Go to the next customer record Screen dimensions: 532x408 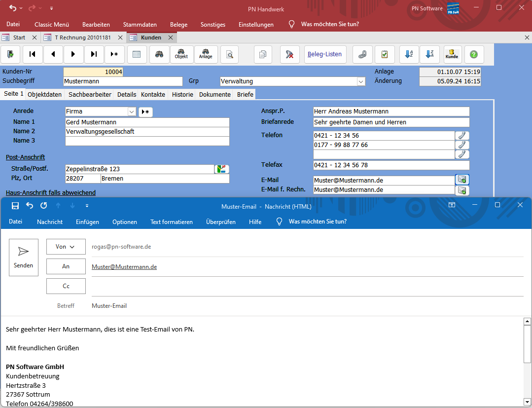pyautogui.click(x=73, y=54)
